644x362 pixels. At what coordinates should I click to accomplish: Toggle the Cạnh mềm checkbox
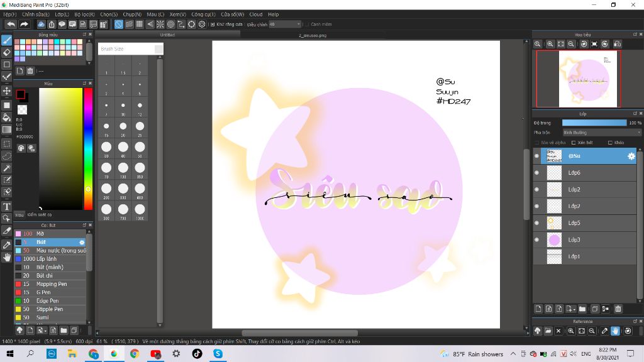307,25
